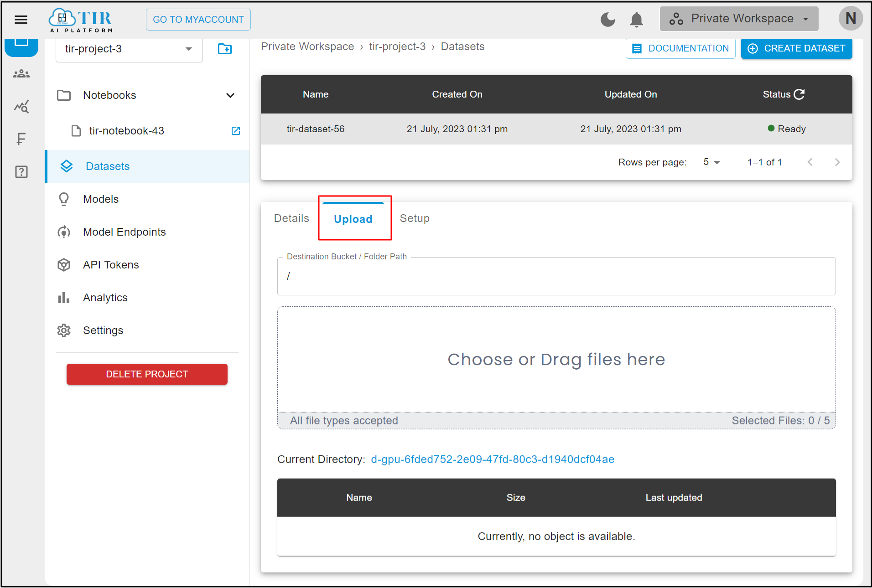This screenshot has height=588, width=872.
Task: Click the Name column header of datasets
Action: [316, 94]
